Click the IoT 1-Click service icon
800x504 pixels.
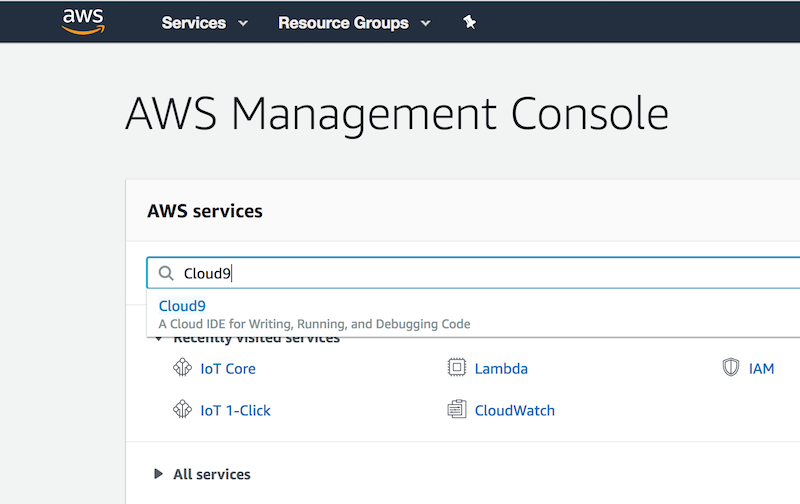[x=182, y=409]
